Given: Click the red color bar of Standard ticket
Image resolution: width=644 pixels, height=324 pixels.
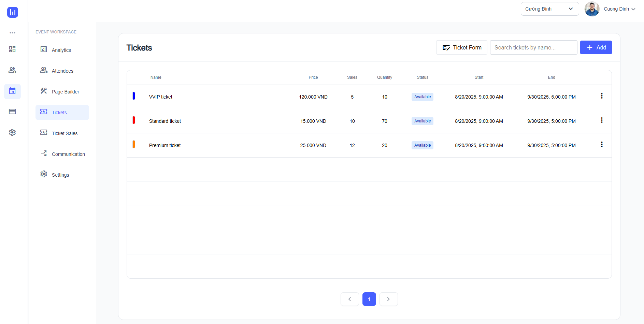Looking at the screenshot, I should pos(134,120).
